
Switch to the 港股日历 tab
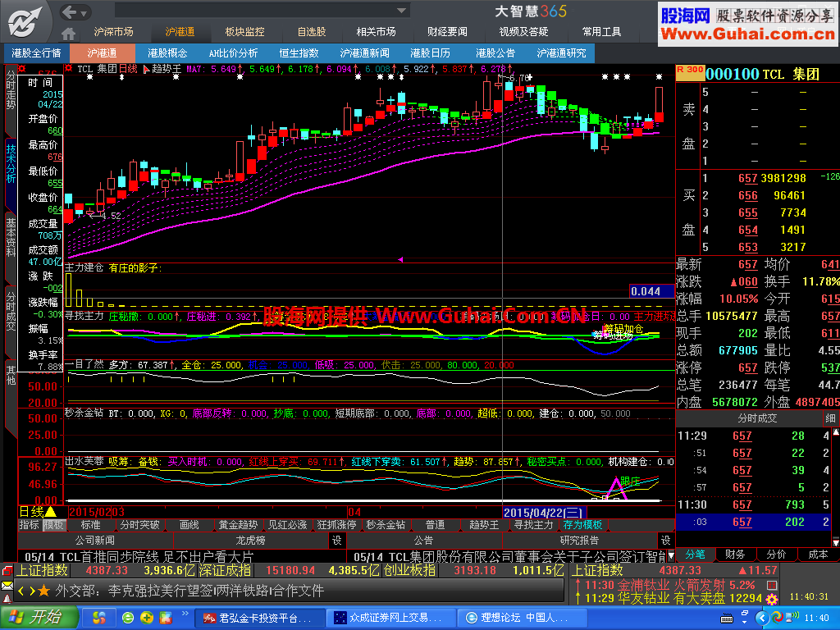(430, 52)
